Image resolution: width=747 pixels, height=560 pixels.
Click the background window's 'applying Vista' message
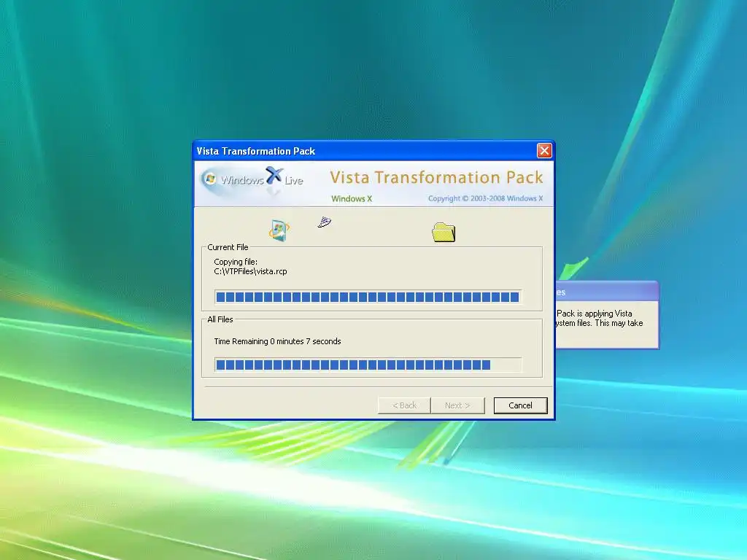coord(600,318)
